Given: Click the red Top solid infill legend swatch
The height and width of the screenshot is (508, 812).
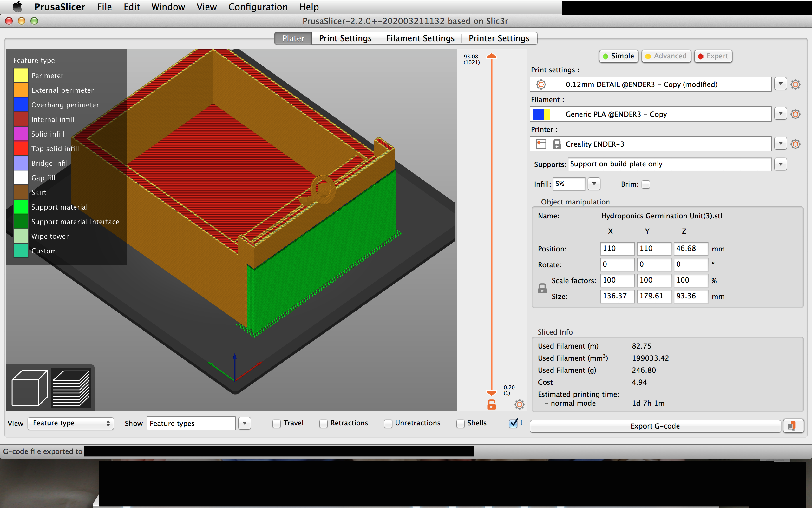Looking at the screenshot, I should pos(21,148).
